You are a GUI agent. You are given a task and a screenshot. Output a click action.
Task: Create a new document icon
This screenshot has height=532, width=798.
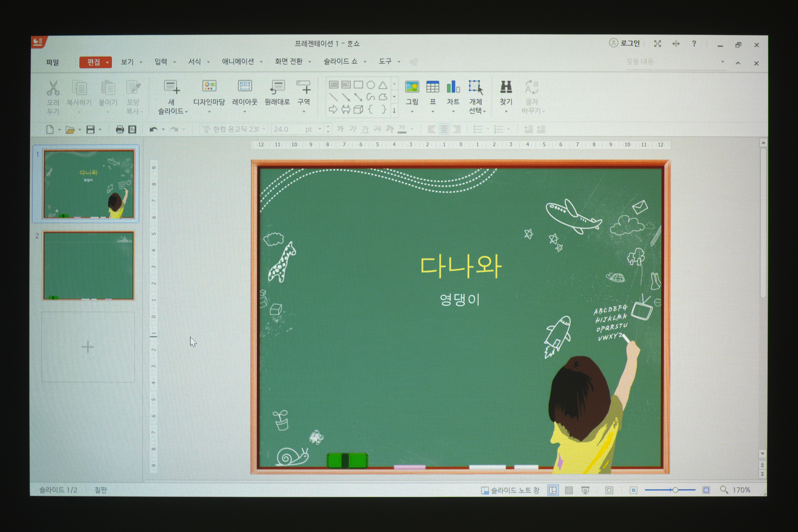click(x=50, y=130)
